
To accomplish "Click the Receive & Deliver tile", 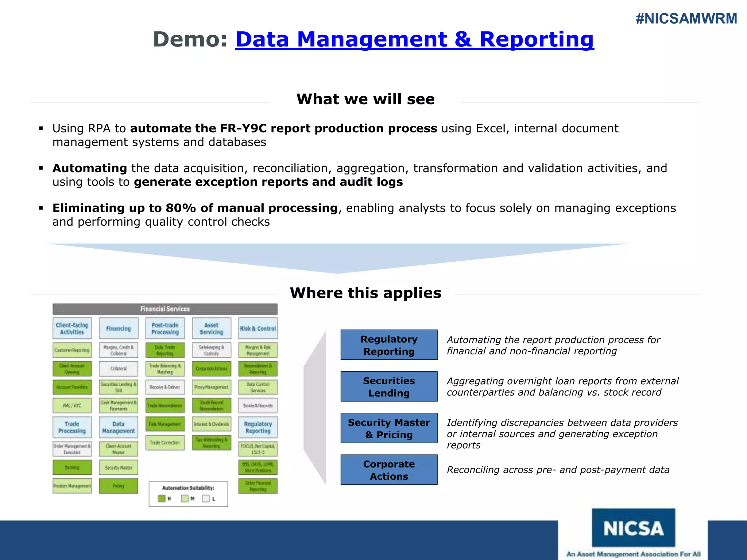I will [165, 387].
